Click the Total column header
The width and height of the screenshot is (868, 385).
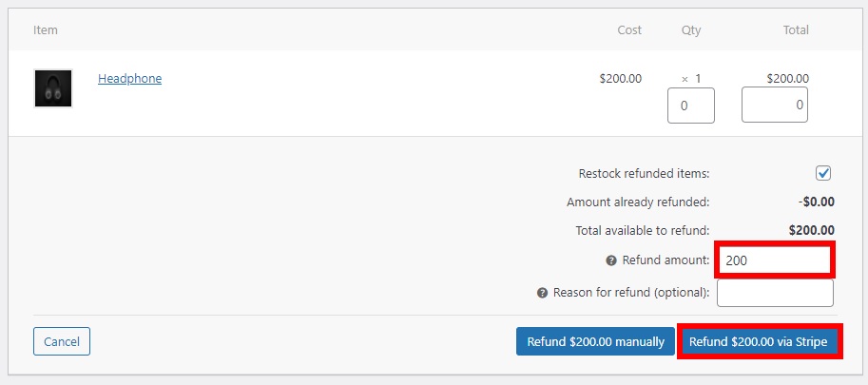(x=796, y=30)
